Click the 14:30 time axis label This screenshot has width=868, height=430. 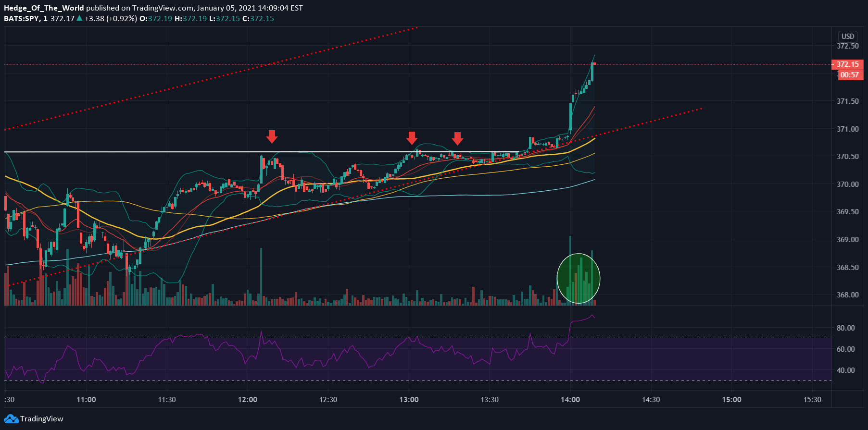651,400
